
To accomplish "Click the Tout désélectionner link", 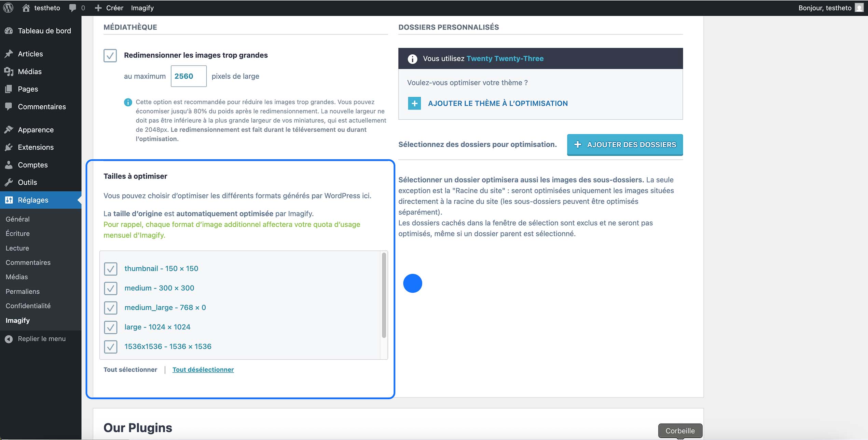I will (x=203, y=369).
